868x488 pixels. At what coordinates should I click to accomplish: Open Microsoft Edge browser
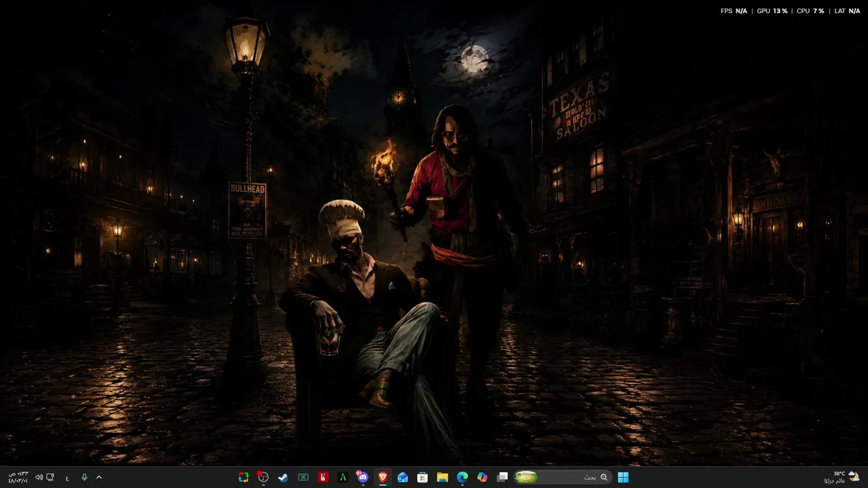462,477
